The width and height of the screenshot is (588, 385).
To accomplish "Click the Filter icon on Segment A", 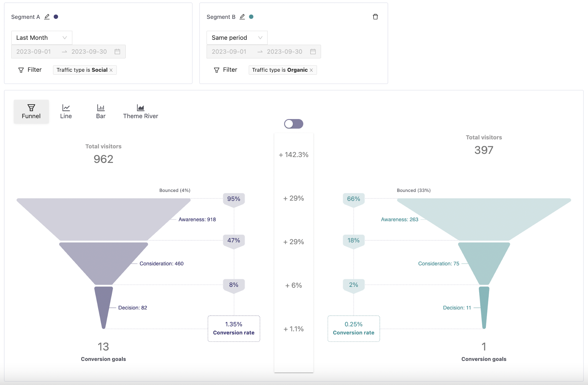I will (21, 70).
